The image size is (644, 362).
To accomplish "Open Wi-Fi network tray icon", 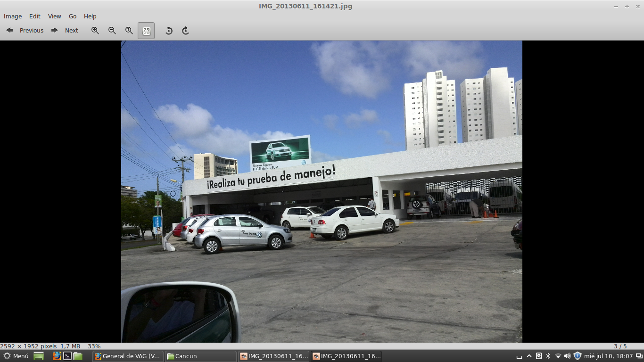I will [558, 356].
